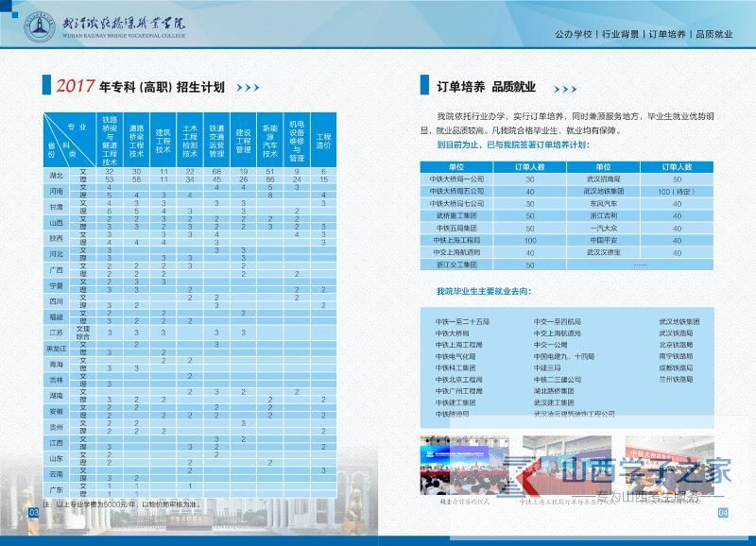The width and height of the screenshot is (756, 546).
Task: Click 中铁一至二十五局 in the employment list
Action: coord(462,321)
